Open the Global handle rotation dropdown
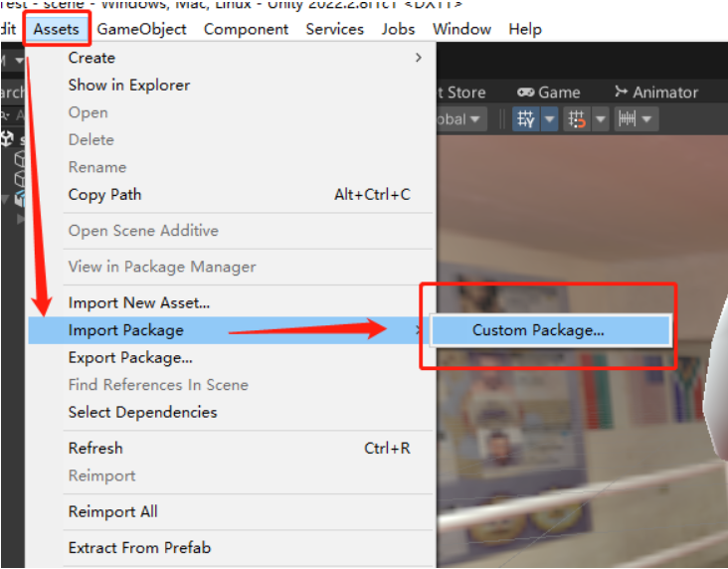Image resolution: width=728 pixels, height=569 pixels. pyautogui.click(x=459, y=119)
